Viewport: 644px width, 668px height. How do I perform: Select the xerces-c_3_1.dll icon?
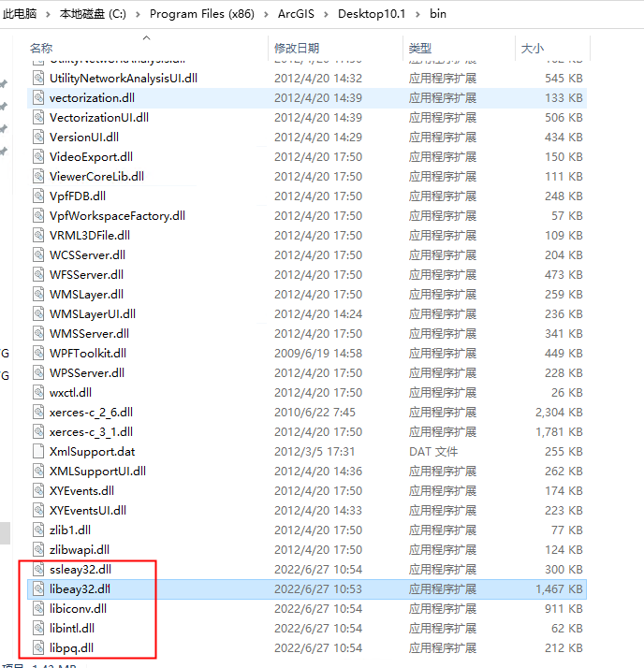pyautogui.click(x=38, y=431)
